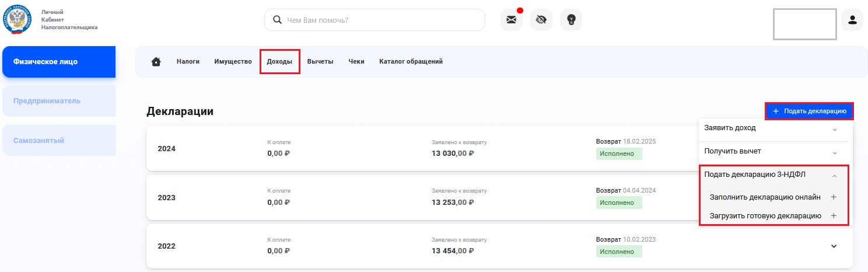Expand the Получить вычет section
This screenshot has width=868, height=272.
(834, 152)
